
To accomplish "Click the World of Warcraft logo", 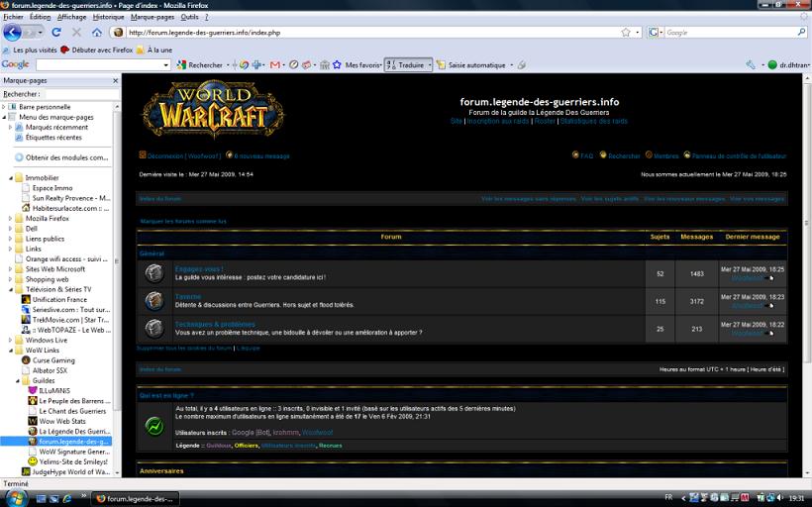I will tap(212, 109).
